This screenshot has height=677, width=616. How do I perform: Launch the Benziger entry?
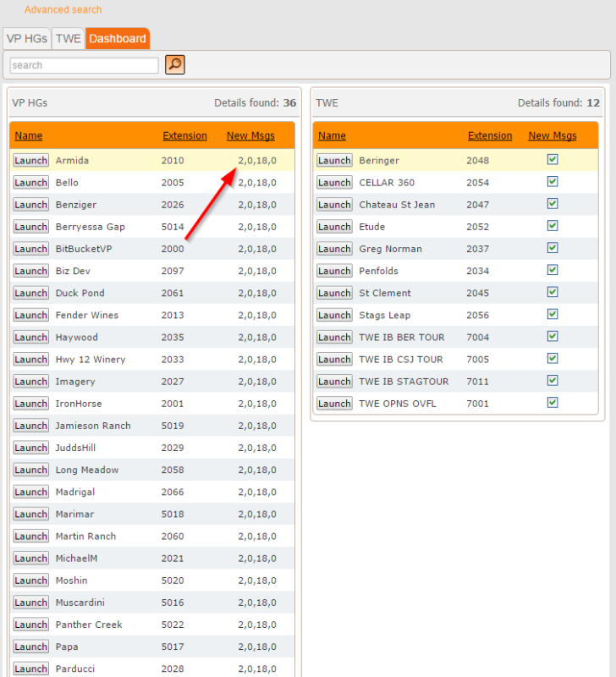click(30, 205)
